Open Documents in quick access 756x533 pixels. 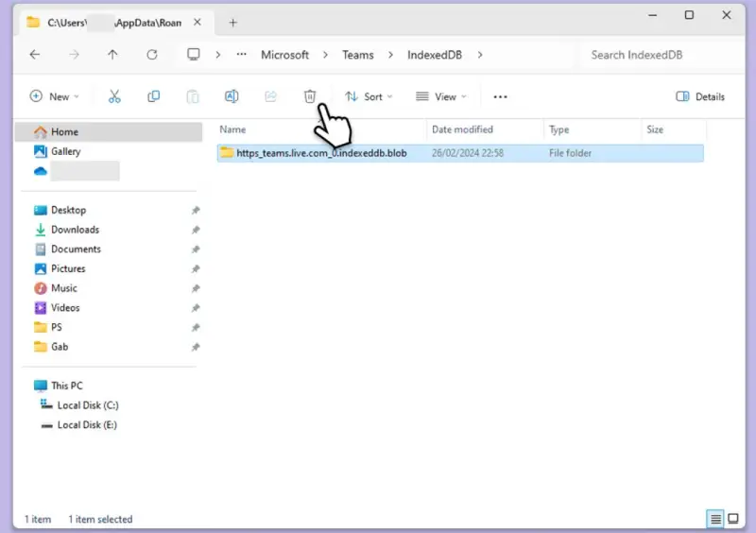[x=76, y=249]
